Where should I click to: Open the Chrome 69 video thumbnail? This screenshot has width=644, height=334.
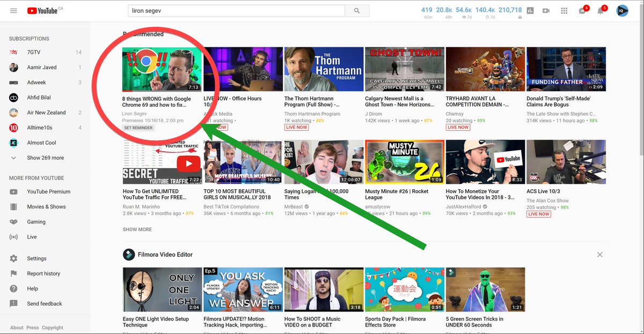point(162,69)
